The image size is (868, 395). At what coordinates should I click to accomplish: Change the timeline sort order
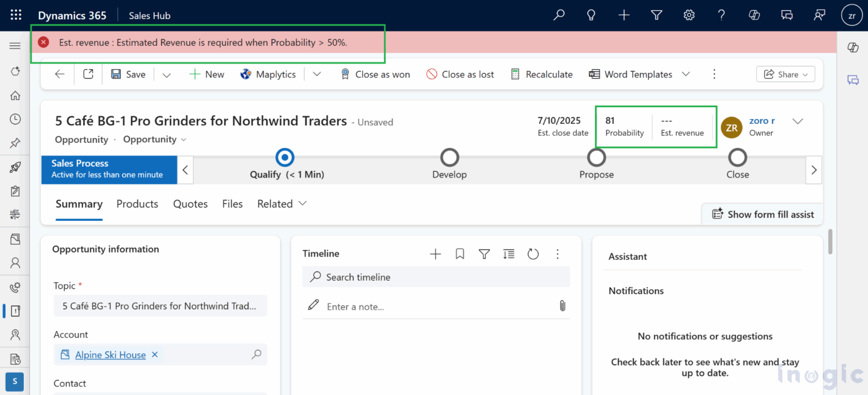509,254
